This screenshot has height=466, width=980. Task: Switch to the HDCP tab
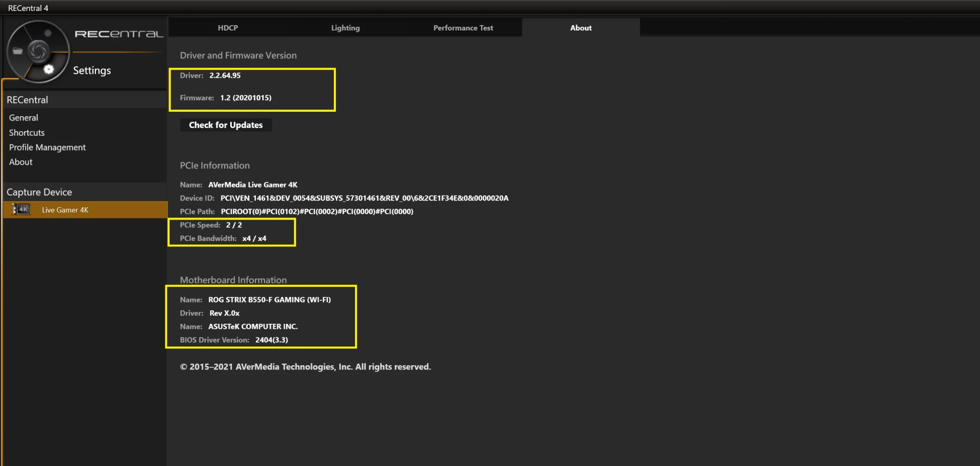coord(227,28)
